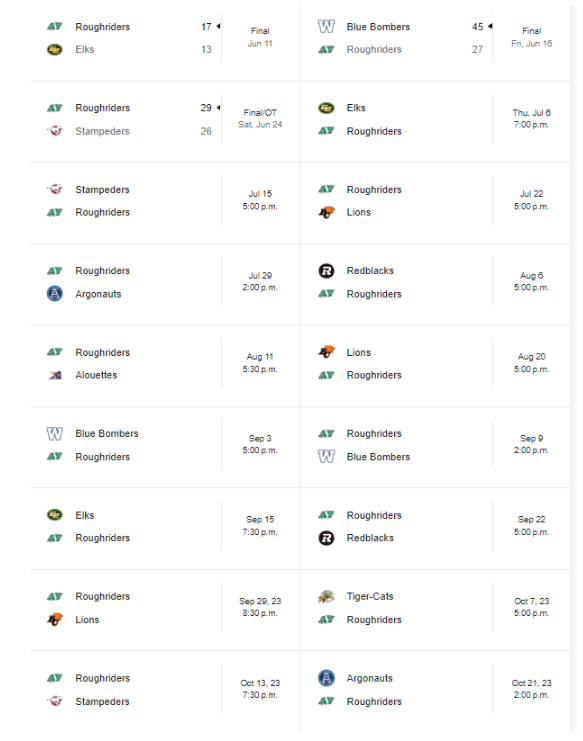Image resolution: width=583 pixels, height=741 pixels.
Task: Click the Blue Bombers score of 45
Action: 478,27
